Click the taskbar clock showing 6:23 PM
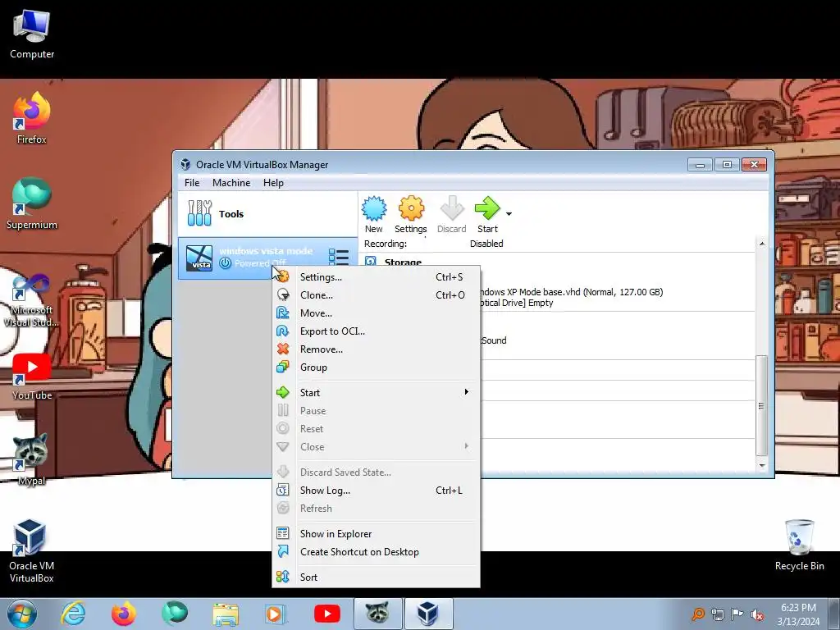The image size is (840, 630). [x=798, y=614]
